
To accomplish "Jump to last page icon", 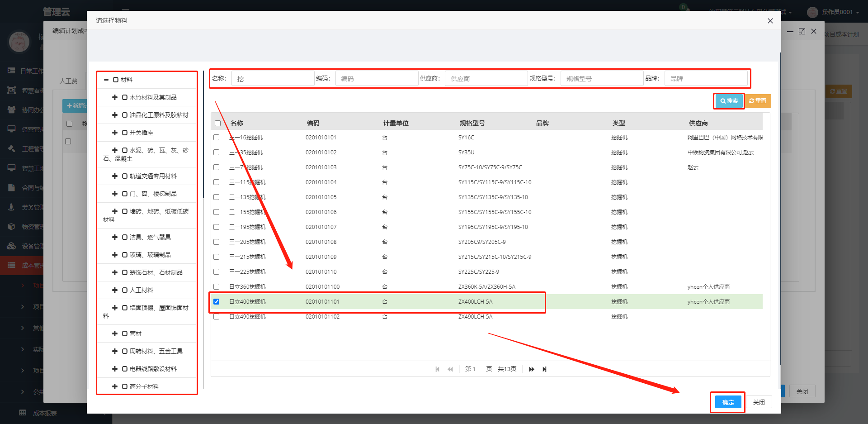I will [544, 369].
